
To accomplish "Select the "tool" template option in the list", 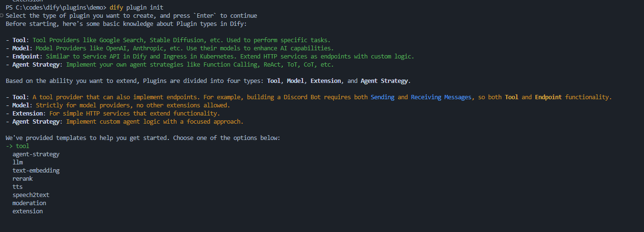I will (22, 146).
